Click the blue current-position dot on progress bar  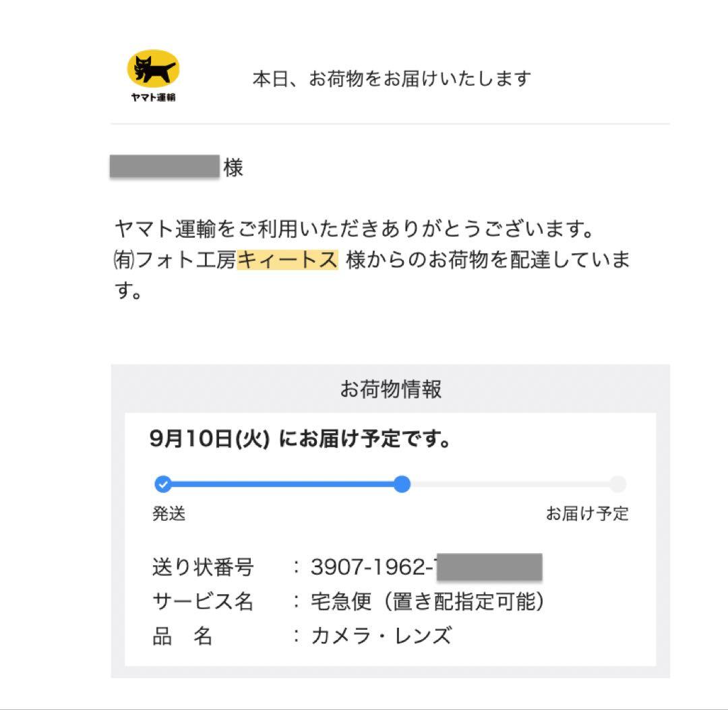click(x=402, y=484)
